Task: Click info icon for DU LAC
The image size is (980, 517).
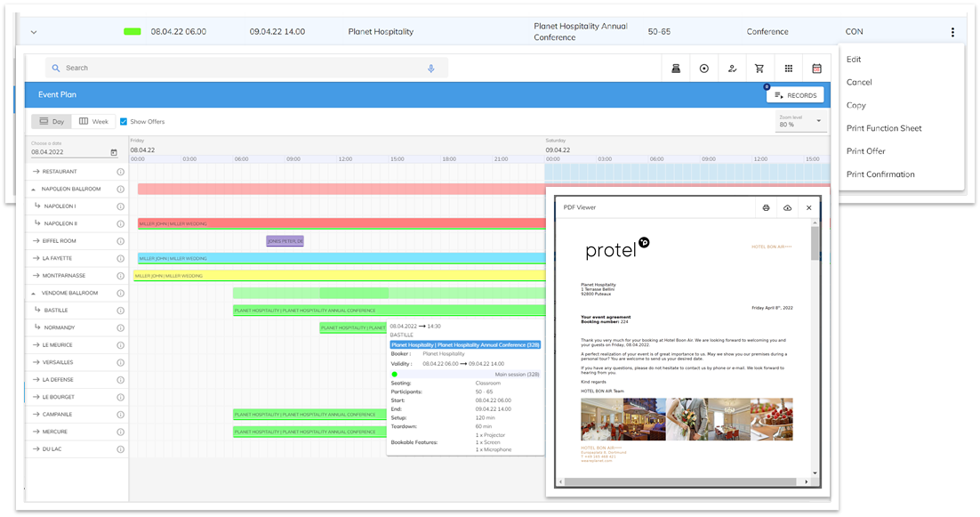Action: click(x=121, y=448)
